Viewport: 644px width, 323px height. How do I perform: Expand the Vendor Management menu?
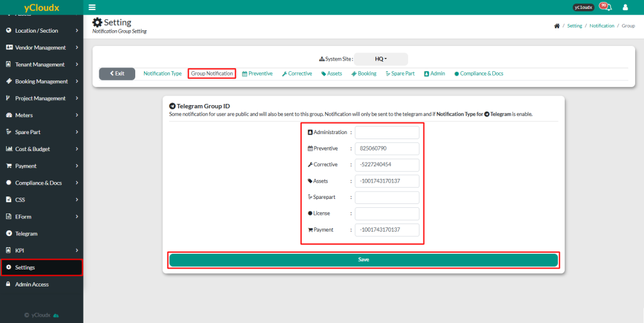pos(40,48)
